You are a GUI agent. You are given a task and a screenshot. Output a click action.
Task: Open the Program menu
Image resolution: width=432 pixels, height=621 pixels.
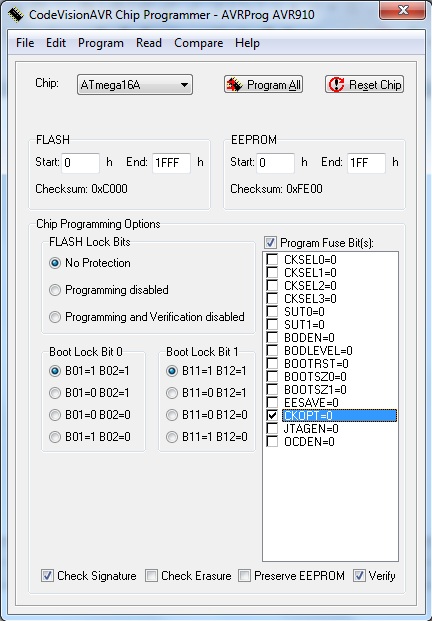pos(101,43)
